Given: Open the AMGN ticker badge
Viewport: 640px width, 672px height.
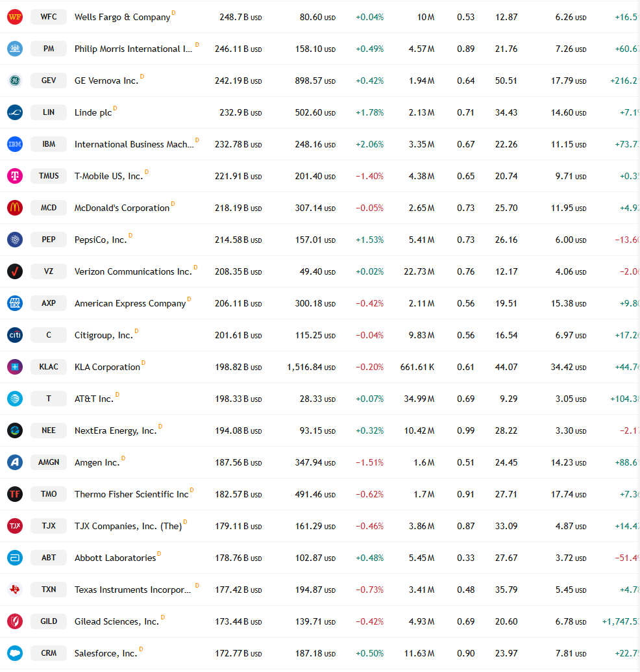Looking at the screenshot, I should [49, 462].
